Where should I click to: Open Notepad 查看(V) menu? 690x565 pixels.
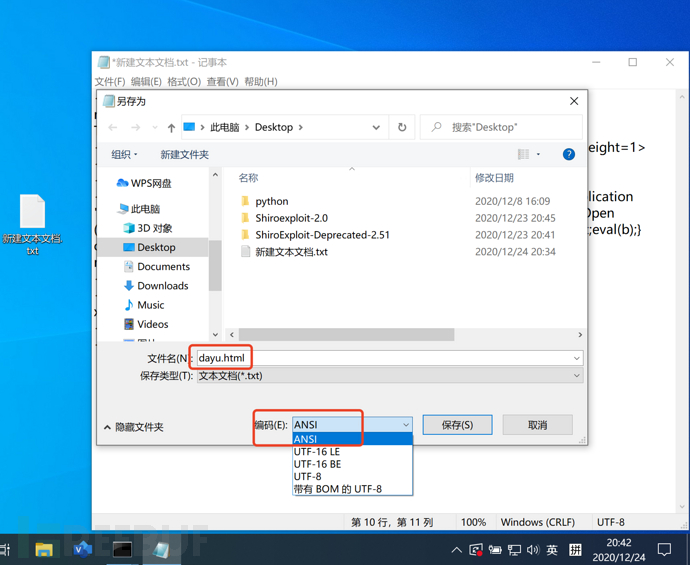click(223, 82)
